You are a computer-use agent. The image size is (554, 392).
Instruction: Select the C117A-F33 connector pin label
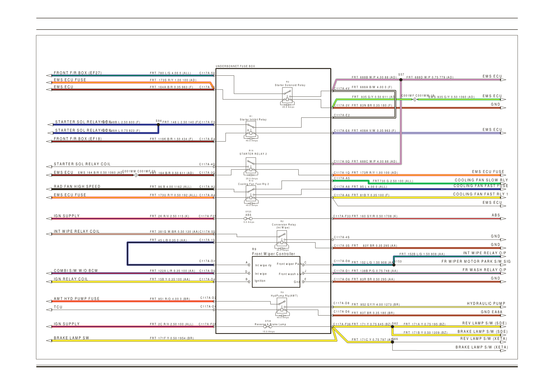pyautogui.click(x=342, y=216)
